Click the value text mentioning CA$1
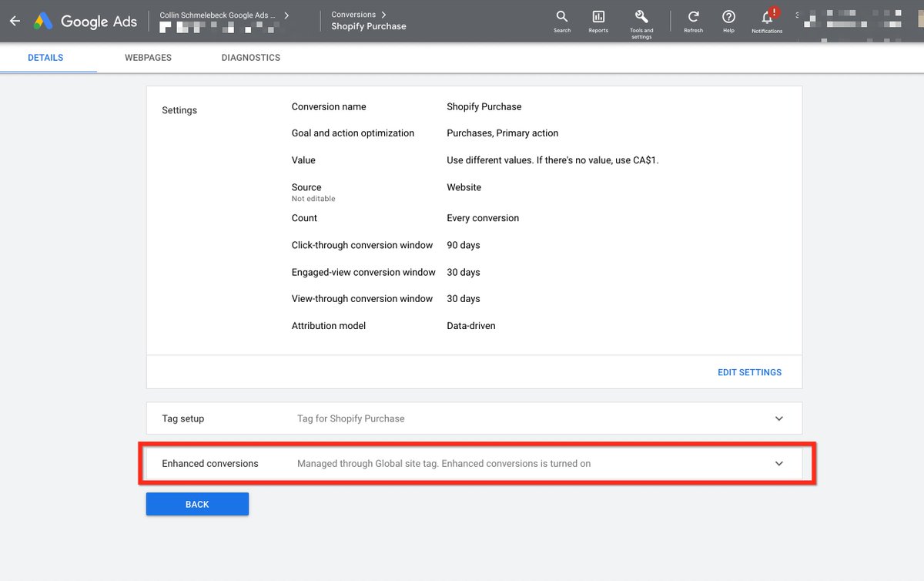Viewport: 924px width, 581px height. pos(553,160)
